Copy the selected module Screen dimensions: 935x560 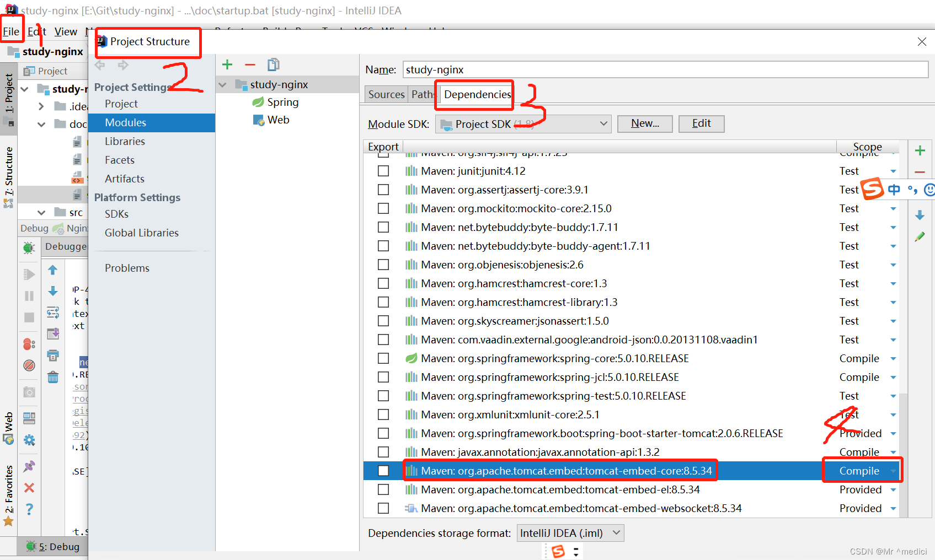[273, 65]
